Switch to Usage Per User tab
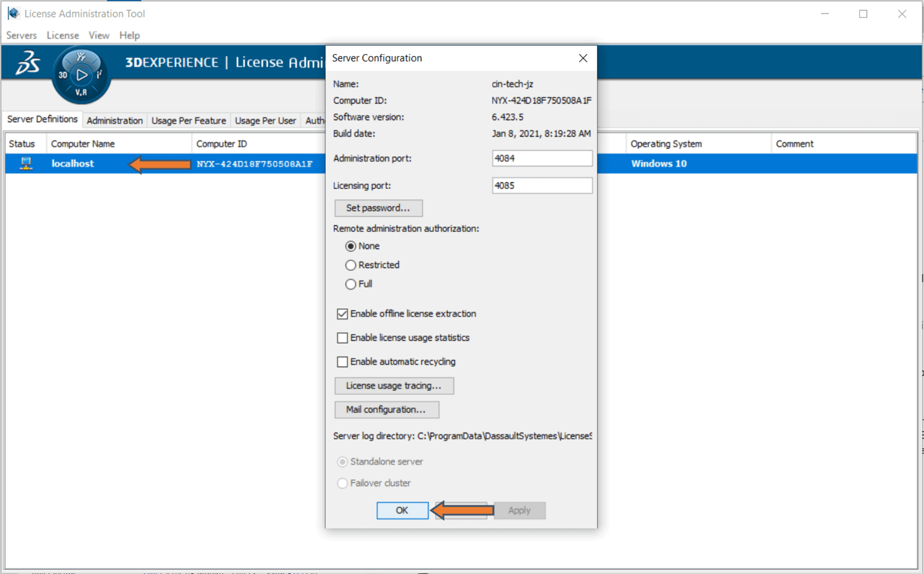924x574 pixels. coord(265,120)
